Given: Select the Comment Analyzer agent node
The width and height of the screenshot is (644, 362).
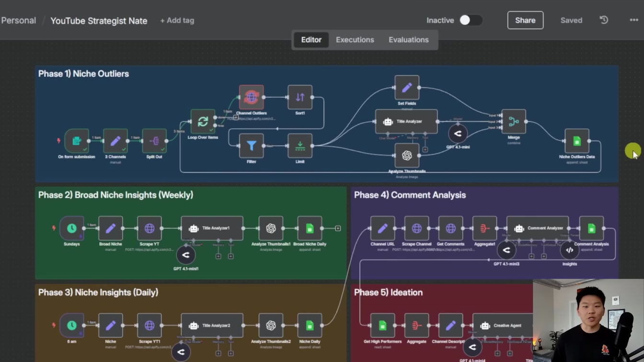Looking at the screenshot, I should pos(538,228).
